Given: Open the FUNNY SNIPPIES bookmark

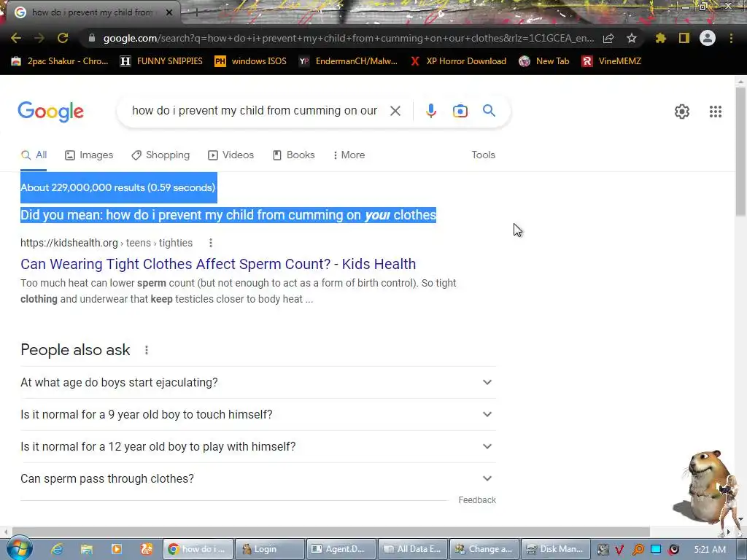Looking at the screenshot, I should pos(161,61).
